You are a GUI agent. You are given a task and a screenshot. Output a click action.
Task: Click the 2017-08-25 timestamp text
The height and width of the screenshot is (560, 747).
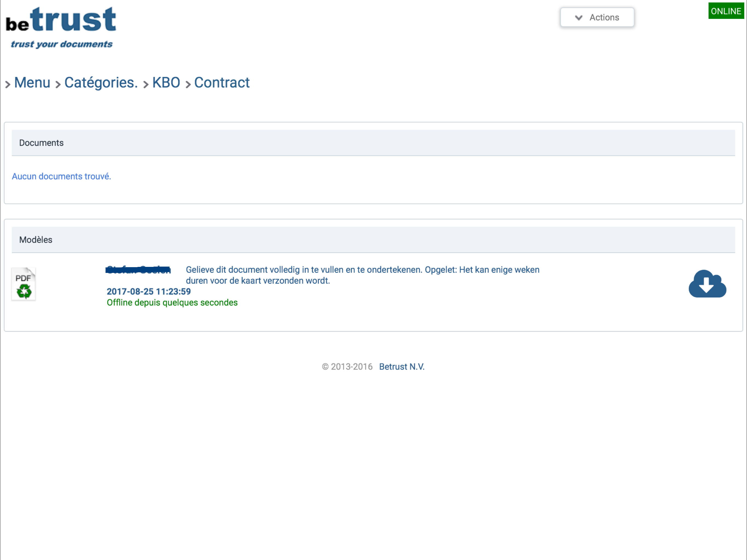tap(148, 291)
